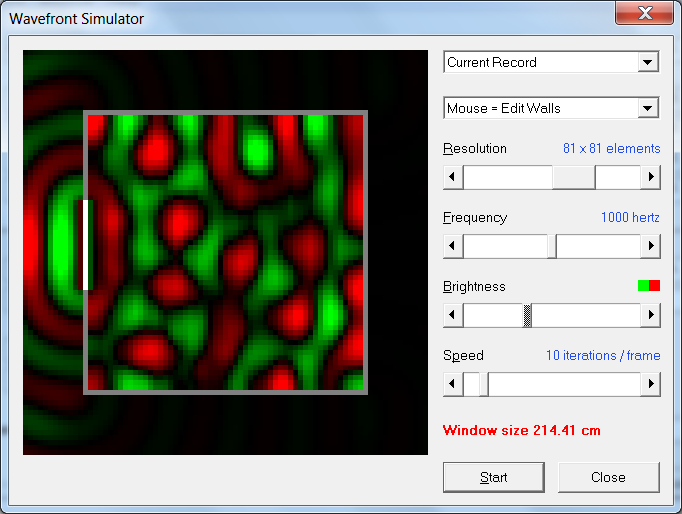The image size is (682, 514).
Task: Click the Frequency slider left arrow
Action: click(452, 246)
